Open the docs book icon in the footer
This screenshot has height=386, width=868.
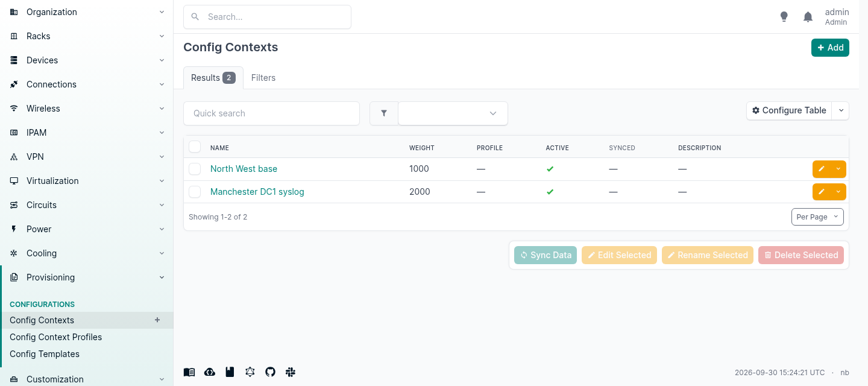(x=189, y=372)
